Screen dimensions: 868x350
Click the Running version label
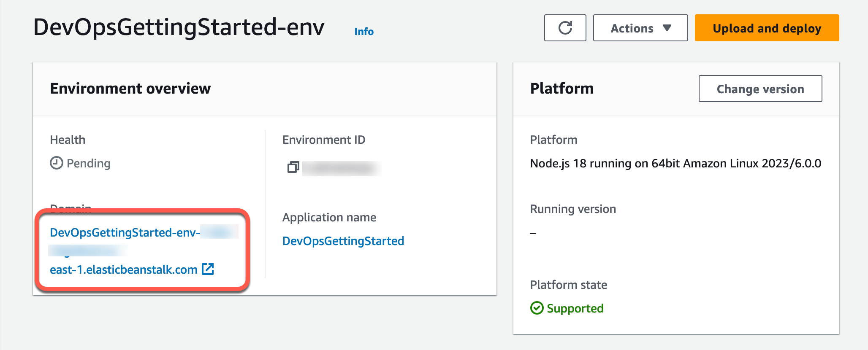tap(573, 209)
